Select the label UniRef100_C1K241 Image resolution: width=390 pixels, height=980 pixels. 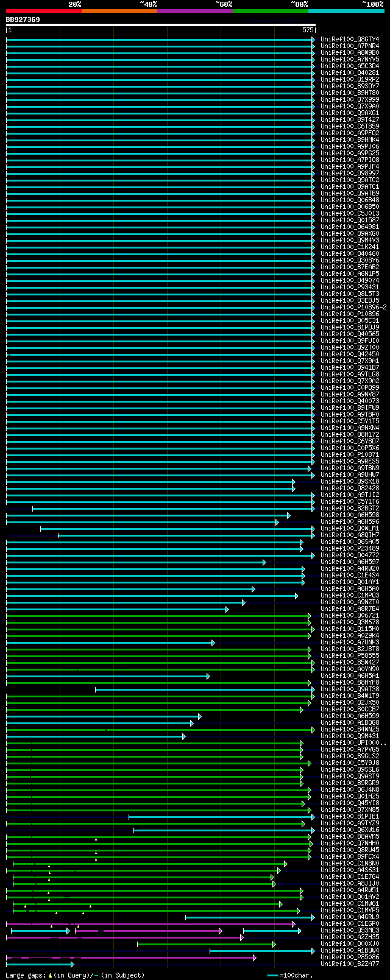(x=350, y=247)
